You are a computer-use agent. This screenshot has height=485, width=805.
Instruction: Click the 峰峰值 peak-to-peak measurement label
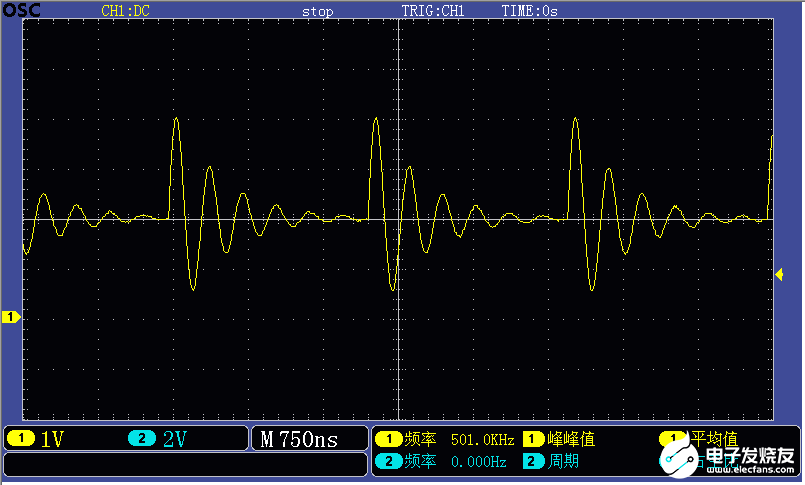click(x=571, y=439)
